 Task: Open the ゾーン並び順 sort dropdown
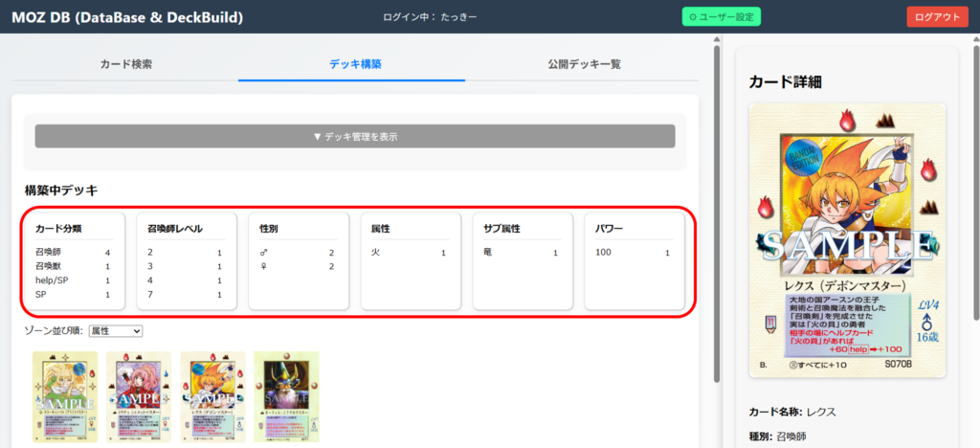coord(115,331)
